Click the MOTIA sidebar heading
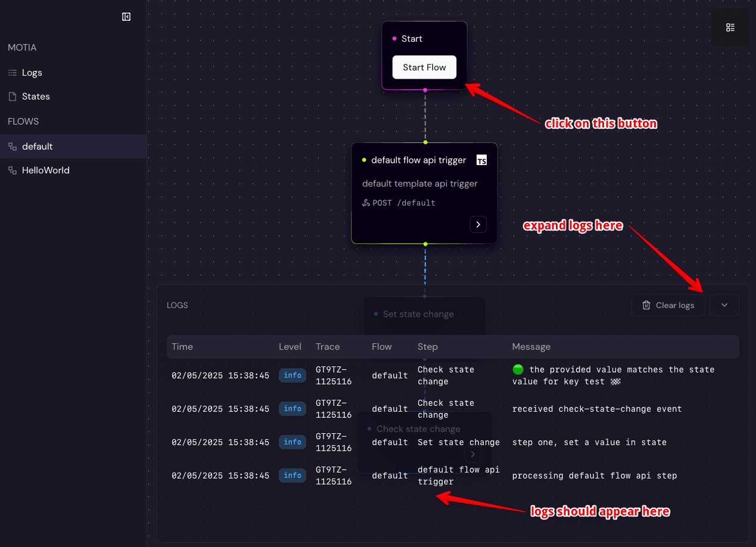This screenshot has height=547, width=756. point(22,48)
